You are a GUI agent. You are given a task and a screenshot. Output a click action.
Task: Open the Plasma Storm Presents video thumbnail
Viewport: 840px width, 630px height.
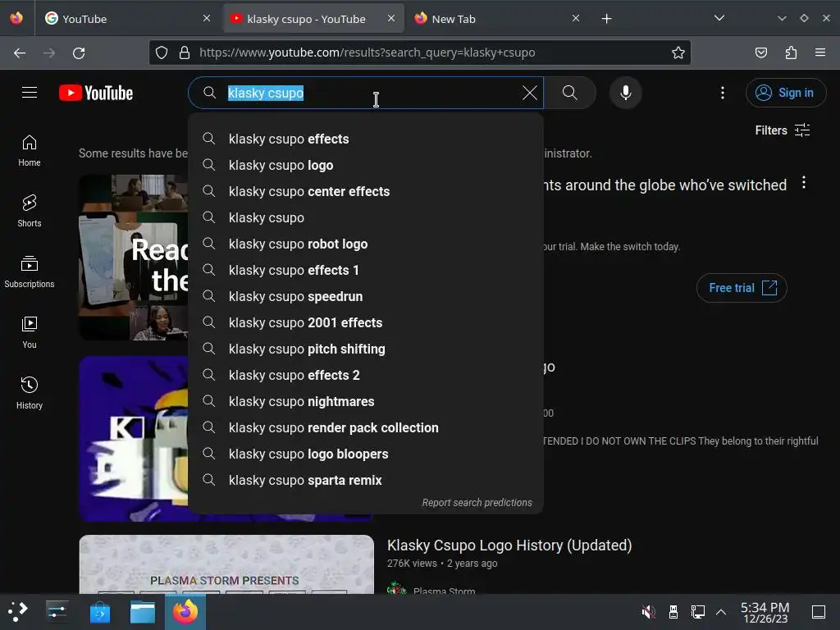[x=226, y=564]
